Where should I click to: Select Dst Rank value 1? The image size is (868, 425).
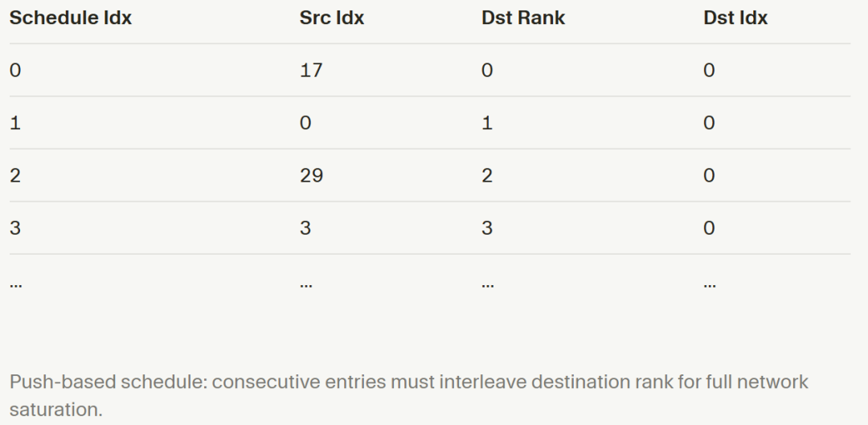486,123
